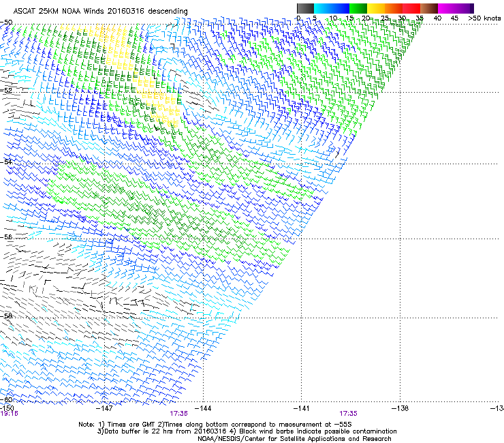Click the 'Black wind barbs indicate possible contamination' note
Image resolution: width=504 pixels, height=443 pixels.
click(x=318, y=431)
